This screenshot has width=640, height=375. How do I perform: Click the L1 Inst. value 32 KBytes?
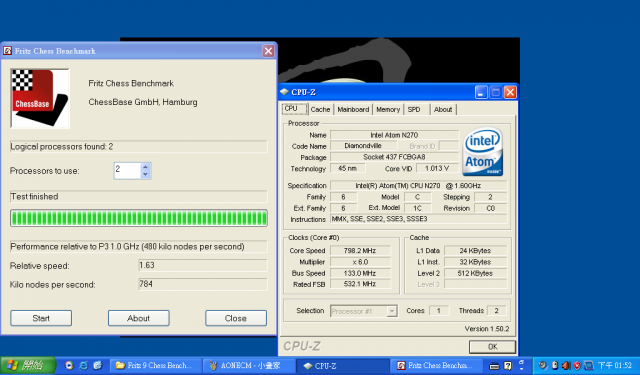pyautogui.click(x=475, y=262)
